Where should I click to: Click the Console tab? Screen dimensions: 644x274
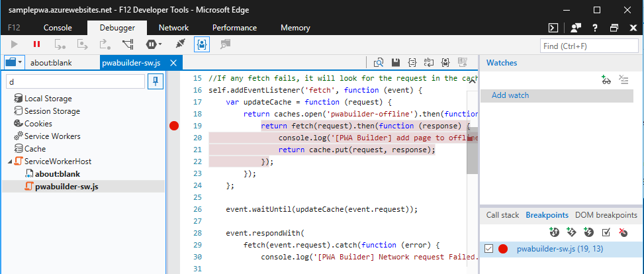pyautogui.click(x=58, y=28)
